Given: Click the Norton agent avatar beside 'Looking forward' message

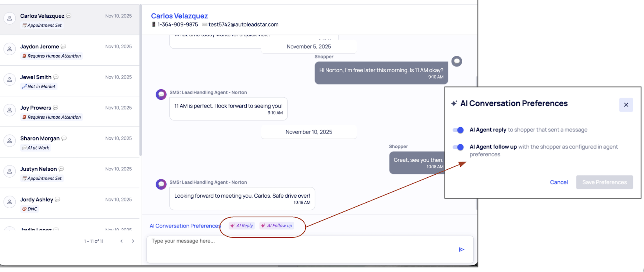Looking at the screenshot, I should coord(161,184).
